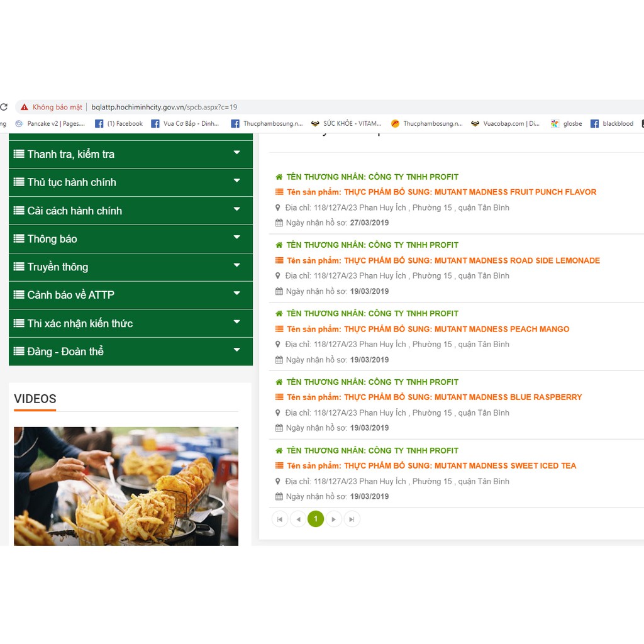Screen dimensions: 644x644
Task: Go to first page pagination icon
Action: pyautogui.click(x=280, y=519)
